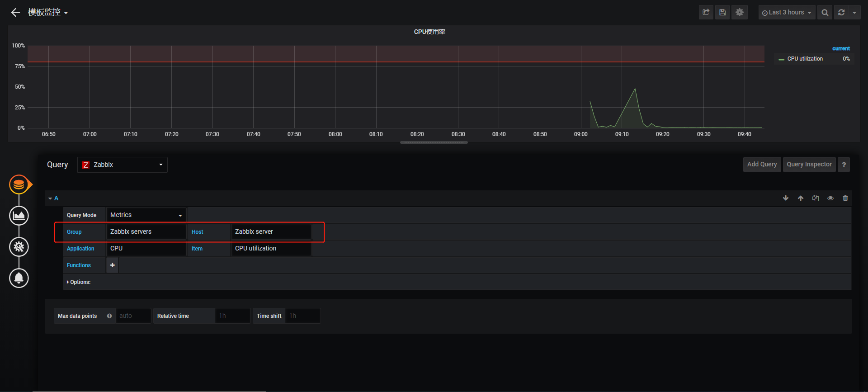Viewport: 868px width, 392px height.
Task: Click the Host field Zabbix server
Action: pyautogui.click(x=271, y=232)
